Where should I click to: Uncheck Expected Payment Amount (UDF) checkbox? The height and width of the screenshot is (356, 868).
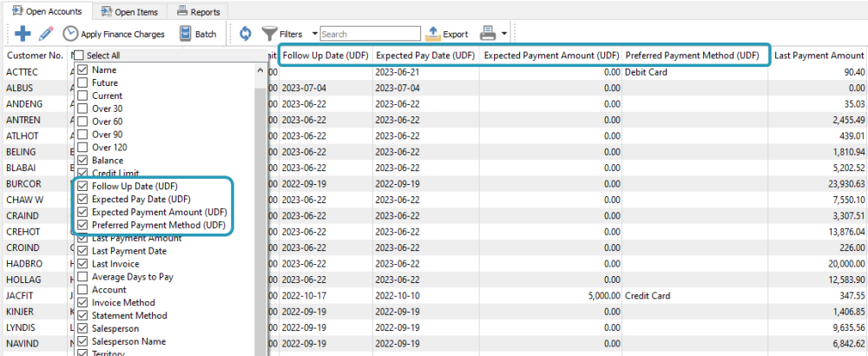(x=82, y=212)
